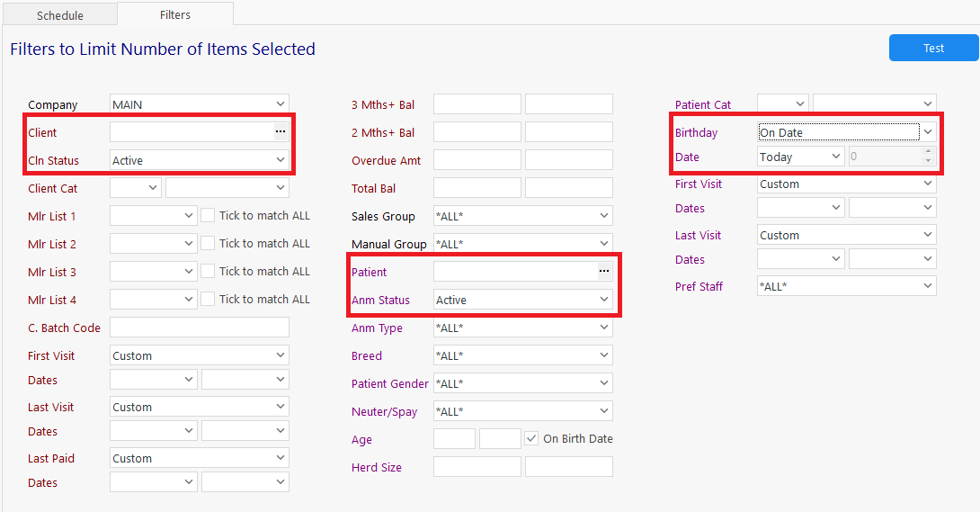Focus the Herd Size first input box
This screenshot has width=980, height=512.
tap(477, 467)
